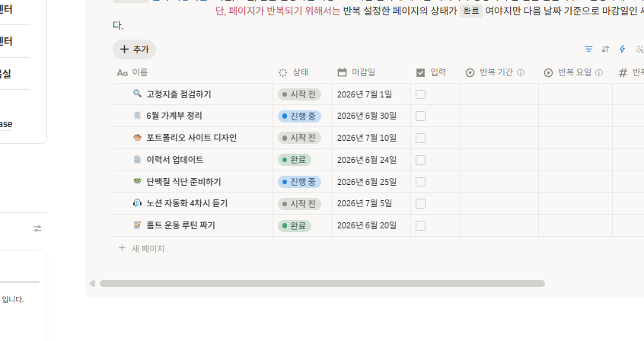
Task: Check 입력 box for 단백질 식단 준비하기
Action: [420, 182]
